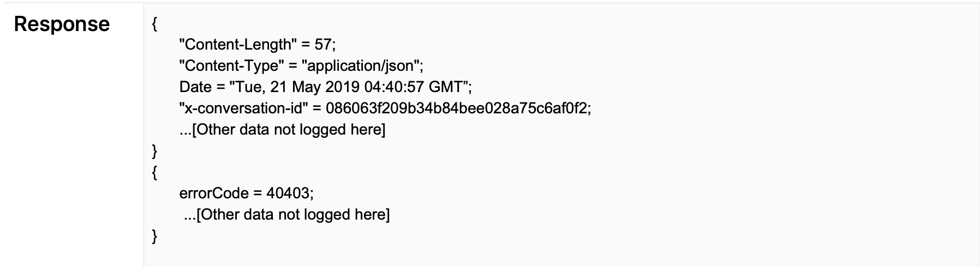The width and height of the screenshot is (980, 267).
Task: Select the Content-Type application/json line
Action: [301, 66]
